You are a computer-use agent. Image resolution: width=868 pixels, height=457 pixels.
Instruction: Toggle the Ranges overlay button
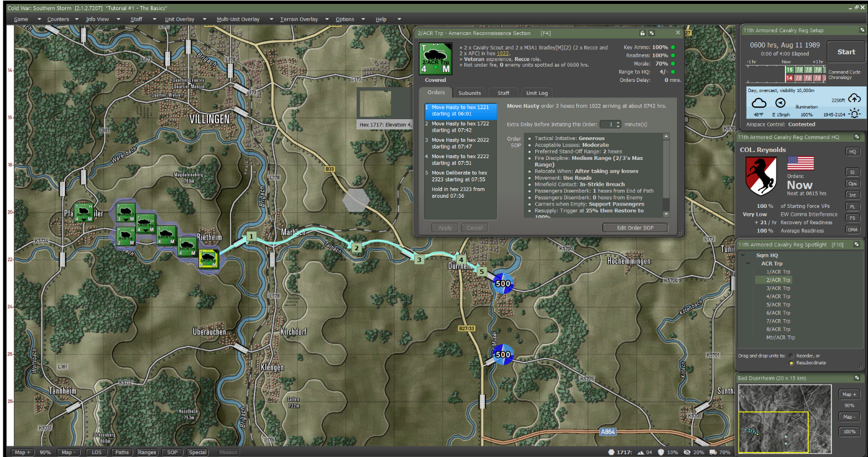(147, 452)
